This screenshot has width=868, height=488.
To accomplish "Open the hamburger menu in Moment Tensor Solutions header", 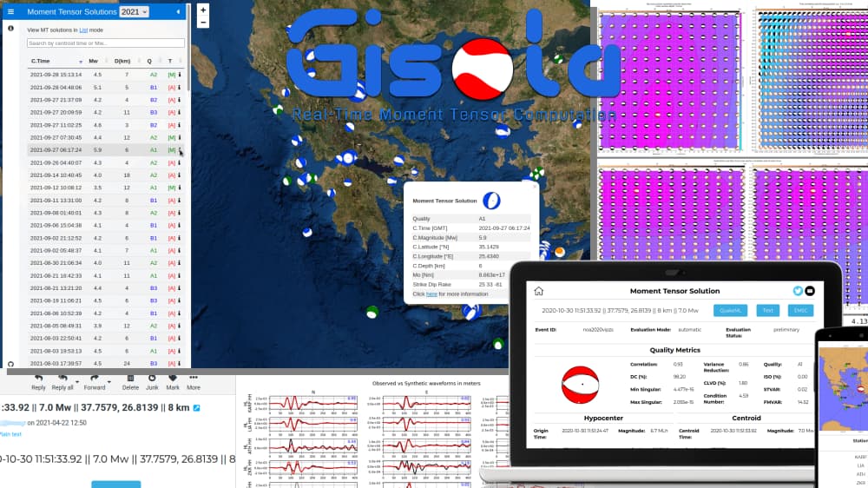I will pyautogui.click(x=10, y=11).
